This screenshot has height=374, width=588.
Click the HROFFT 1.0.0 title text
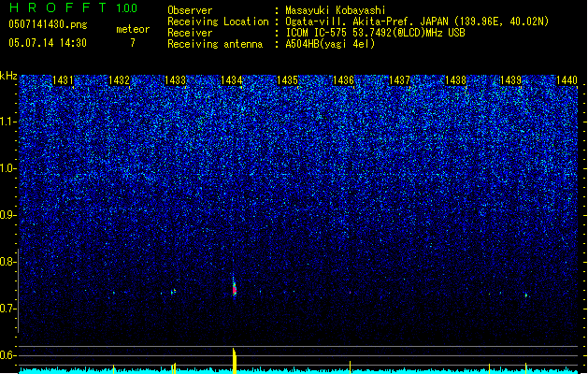(x=73, y=7)
